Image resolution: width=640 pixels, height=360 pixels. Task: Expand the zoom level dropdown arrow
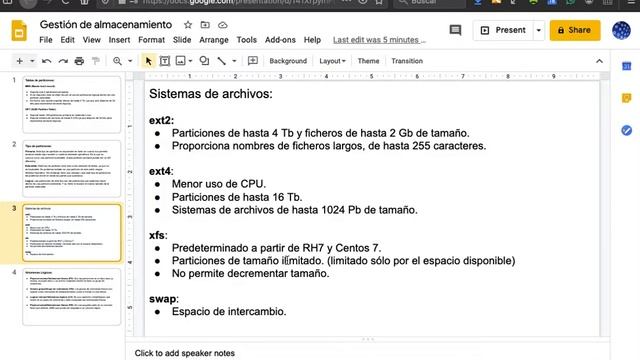(x=130, y=61)
